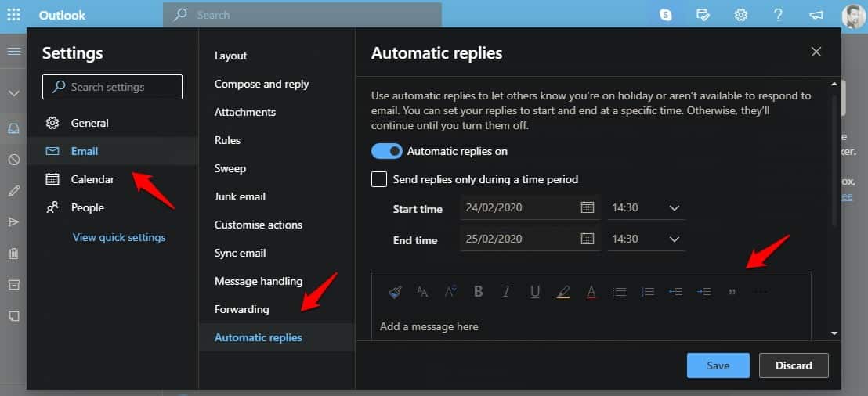Open End time calendar picker
The image size is (868, 396).
[588, 239]
